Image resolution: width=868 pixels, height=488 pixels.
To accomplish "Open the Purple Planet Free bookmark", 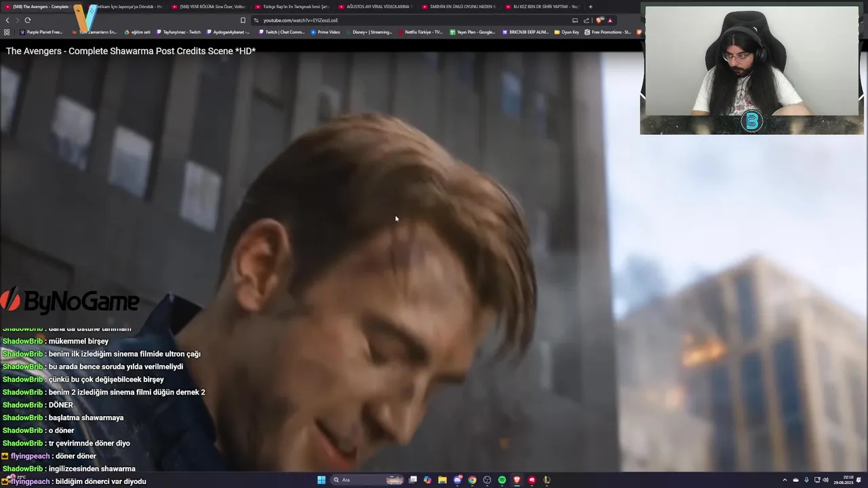I will click(x=41, y=32).
